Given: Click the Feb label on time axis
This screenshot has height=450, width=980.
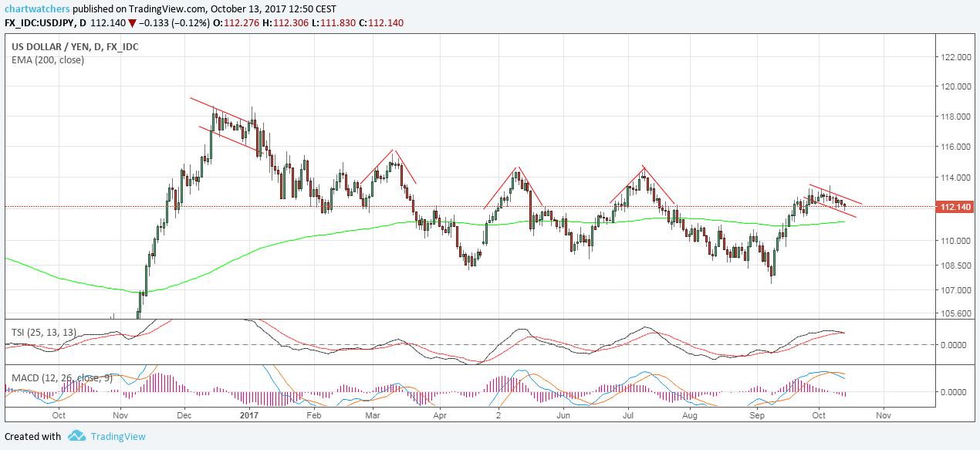Looking at the screenshot, I should click(313, 414).
